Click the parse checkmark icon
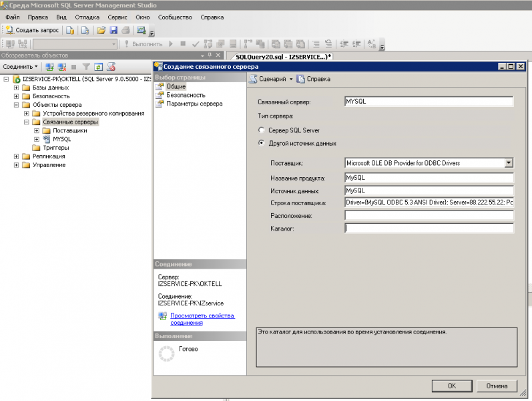The height and width of the screenshot is (401, 532). (196, 44)
